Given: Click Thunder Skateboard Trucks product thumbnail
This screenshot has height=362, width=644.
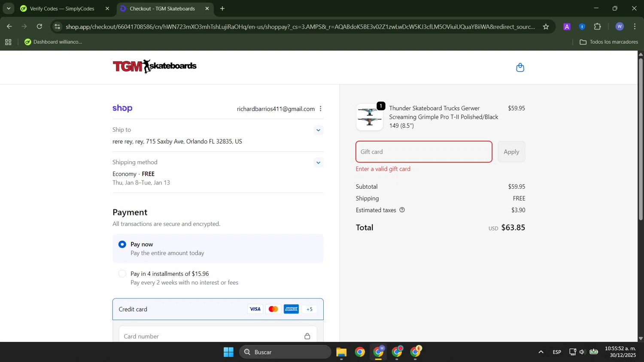Looking at the screenshot, I should click(370, 117).
